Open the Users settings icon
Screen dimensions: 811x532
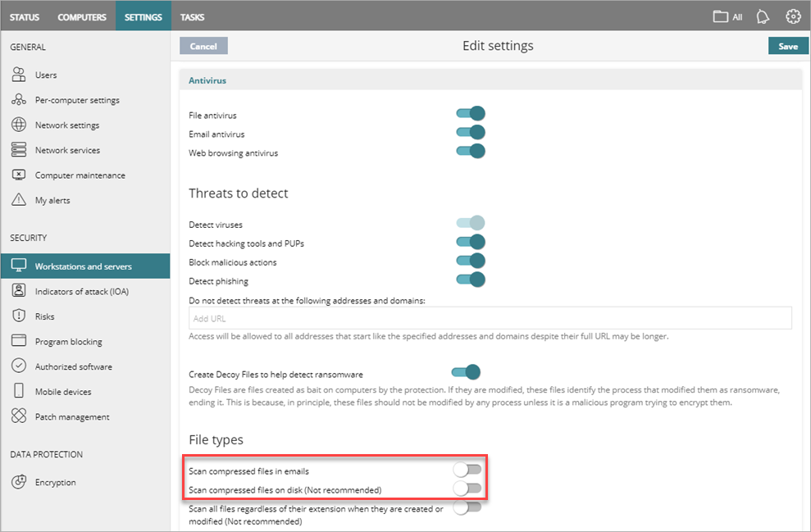19,75
